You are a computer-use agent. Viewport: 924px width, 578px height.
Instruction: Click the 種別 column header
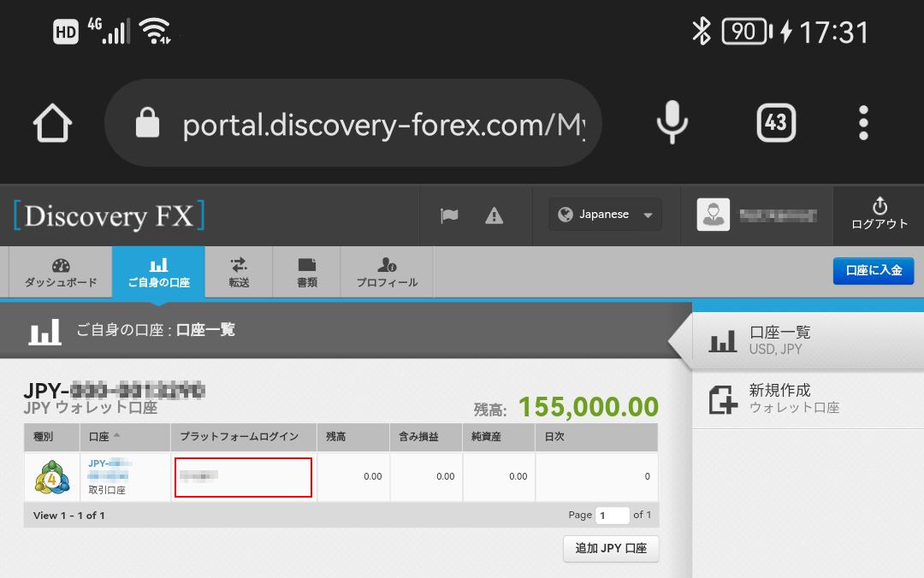(52, 437)
